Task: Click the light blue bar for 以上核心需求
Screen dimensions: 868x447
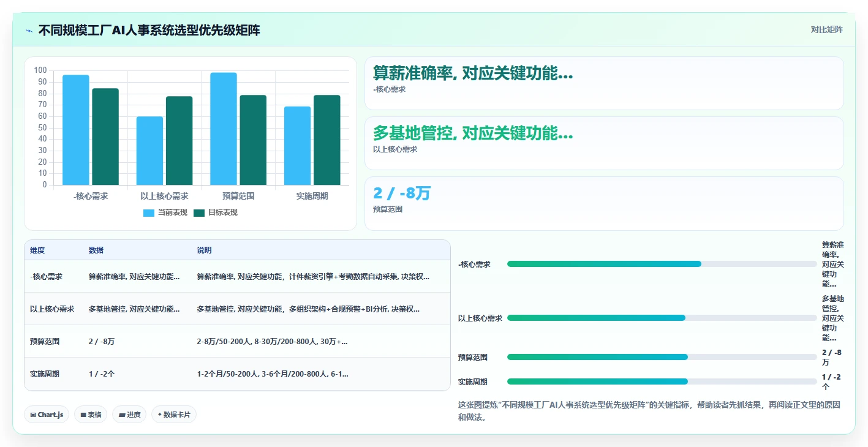Action: (x=149, y=151)
